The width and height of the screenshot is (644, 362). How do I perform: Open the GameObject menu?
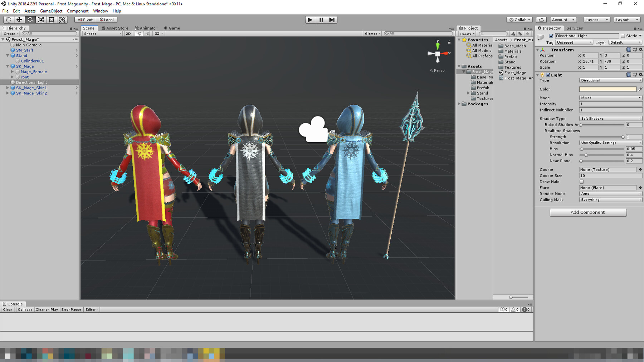pyautogui.click(x=51, y=11)
